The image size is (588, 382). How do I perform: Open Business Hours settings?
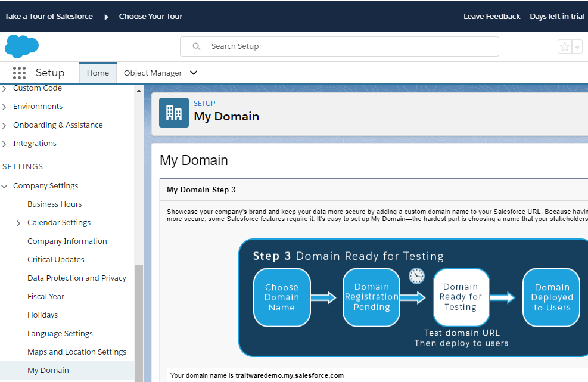pos(54,204)
